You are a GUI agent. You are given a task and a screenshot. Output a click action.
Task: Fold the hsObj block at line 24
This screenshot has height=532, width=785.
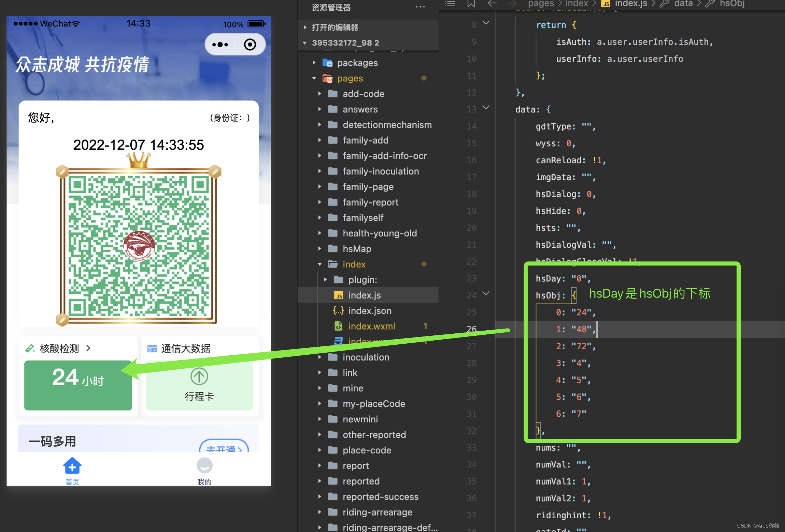pos(486,293)
